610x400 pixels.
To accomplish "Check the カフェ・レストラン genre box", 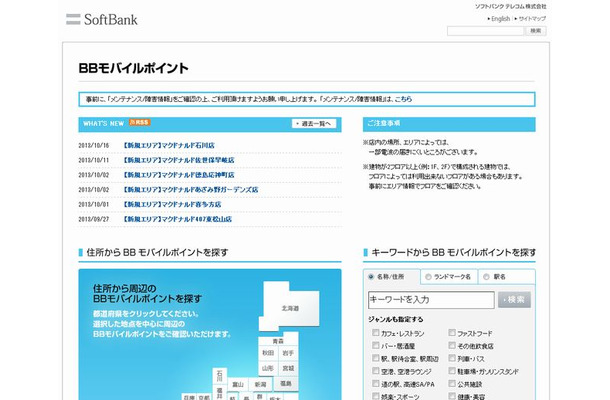I will coord(375,333).
